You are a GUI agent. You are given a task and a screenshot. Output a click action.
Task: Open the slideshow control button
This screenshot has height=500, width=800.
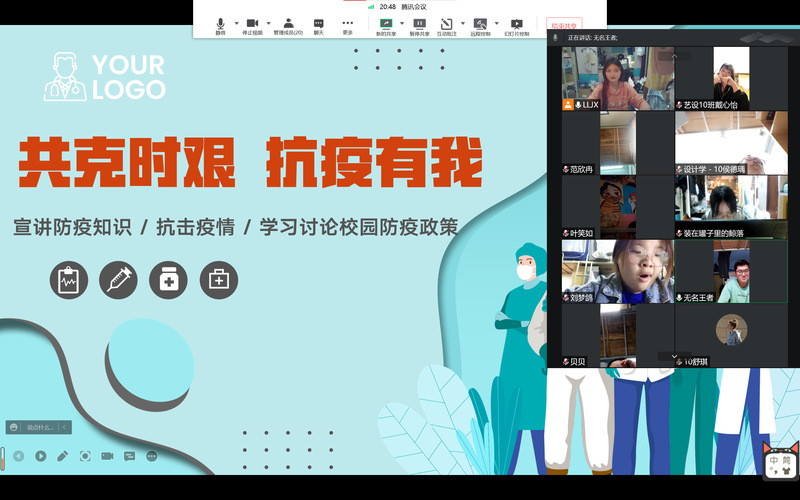[x=516, y=25]
